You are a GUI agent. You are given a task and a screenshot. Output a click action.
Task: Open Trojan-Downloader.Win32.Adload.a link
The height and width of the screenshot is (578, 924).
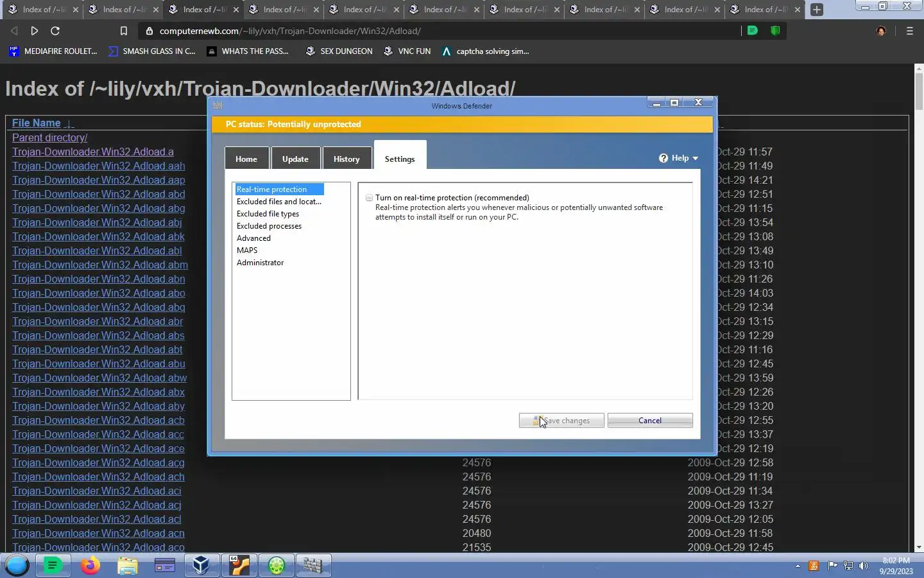[93, 152]
